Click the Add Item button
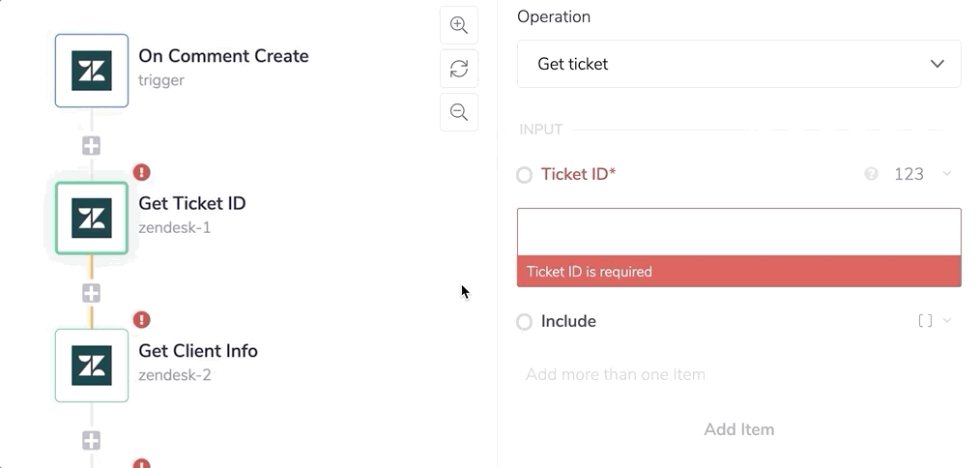Image resolution: width=980 pixels, height=468 pixels. click(x=739, y=429)
